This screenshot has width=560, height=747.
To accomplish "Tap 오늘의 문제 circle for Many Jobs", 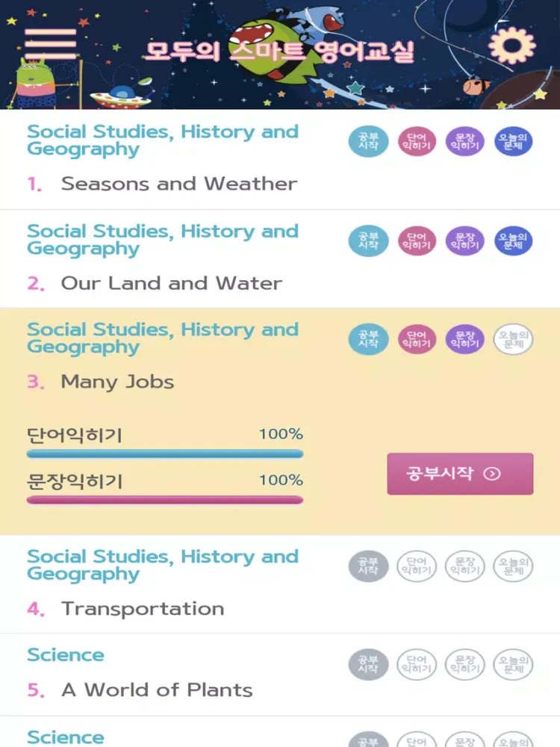I will (513, 339).
